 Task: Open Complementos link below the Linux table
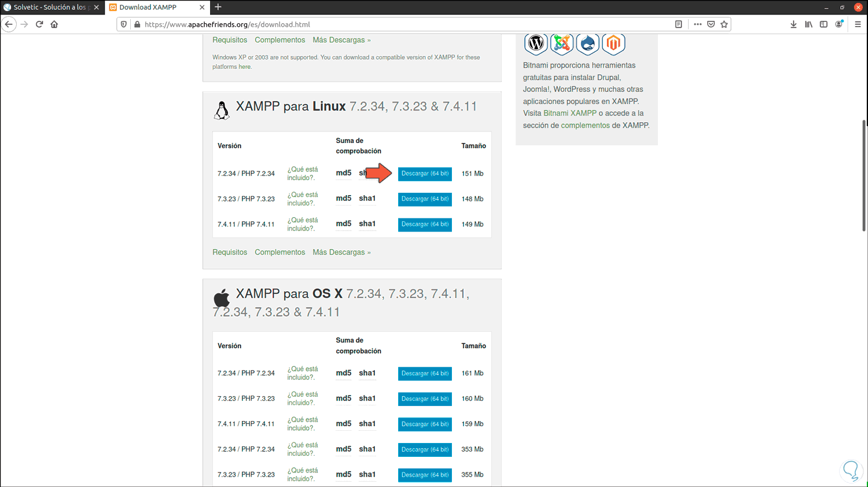coord(279,252)
